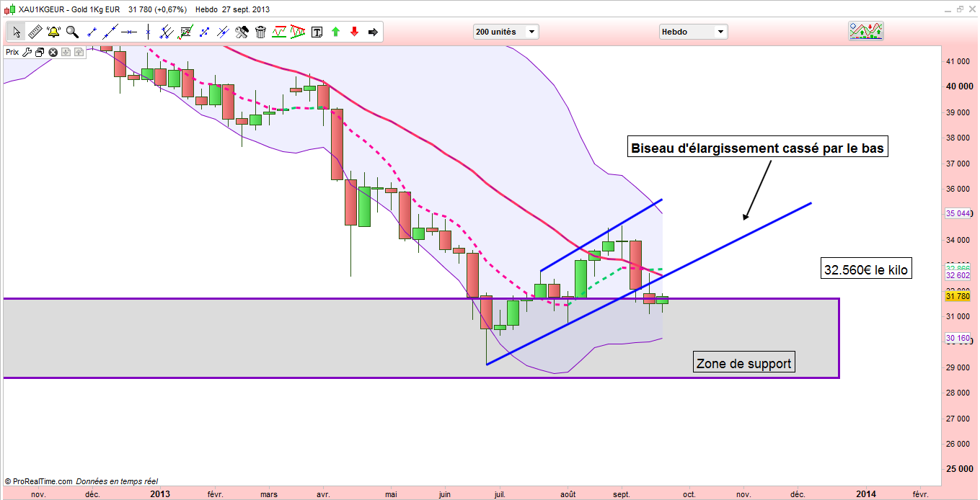
Task: Click the 2013 label on time axis
Action: point(160,494)
